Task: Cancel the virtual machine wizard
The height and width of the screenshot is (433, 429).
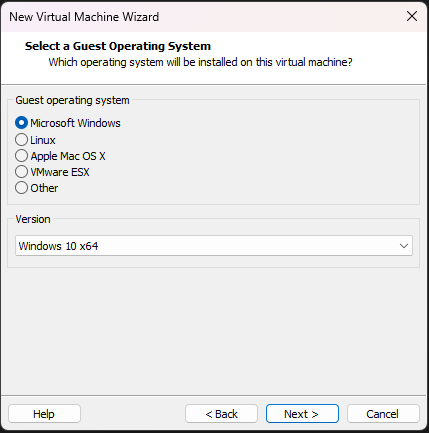Action: point(383,414)
